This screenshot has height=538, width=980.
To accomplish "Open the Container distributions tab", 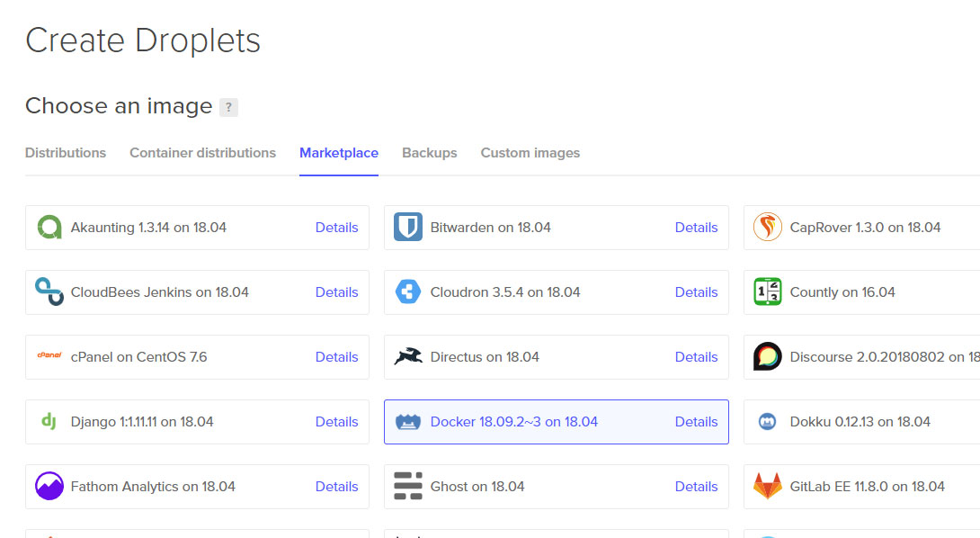I will pos(202,153).
